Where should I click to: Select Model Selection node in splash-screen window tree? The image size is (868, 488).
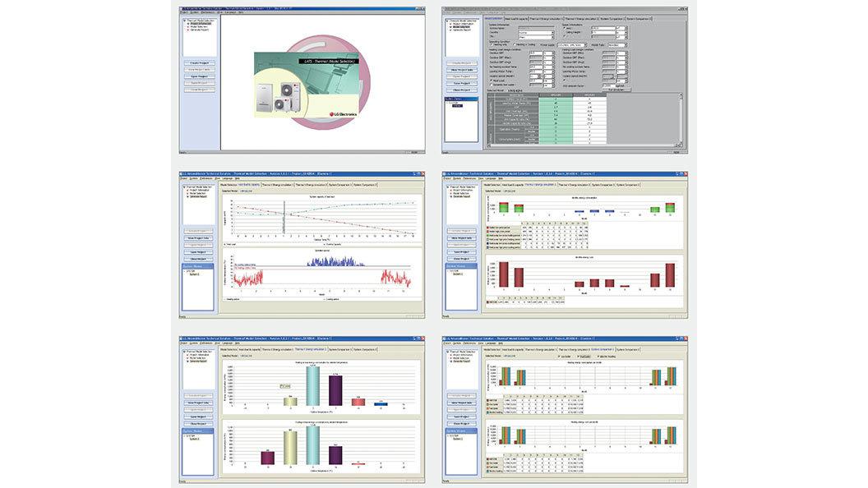[x=199, y=26]
